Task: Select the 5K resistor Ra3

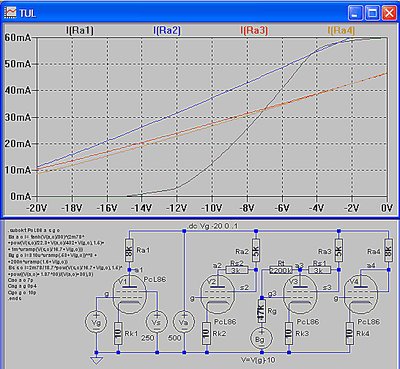Action: (x=339, y=250)
